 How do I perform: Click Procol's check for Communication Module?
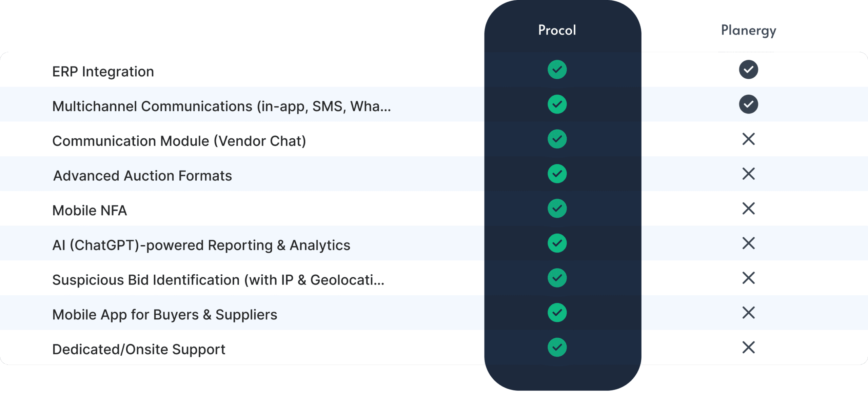557,139
